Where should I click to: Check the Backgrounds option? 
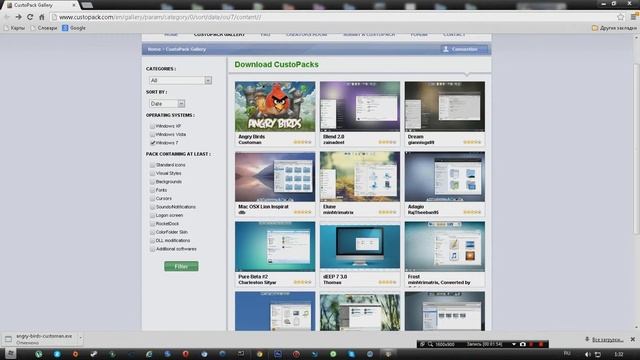pyautogui.click(x=153, y=182)
